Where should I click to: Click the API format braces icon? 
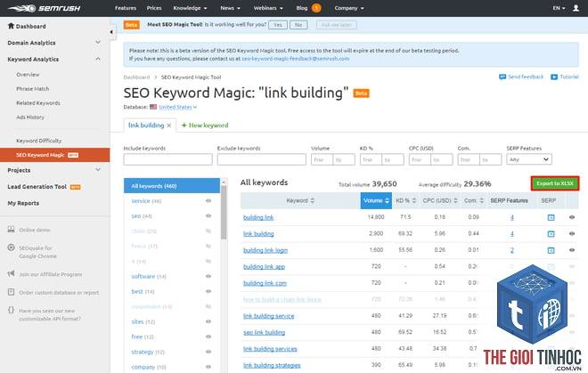[12, 310]
